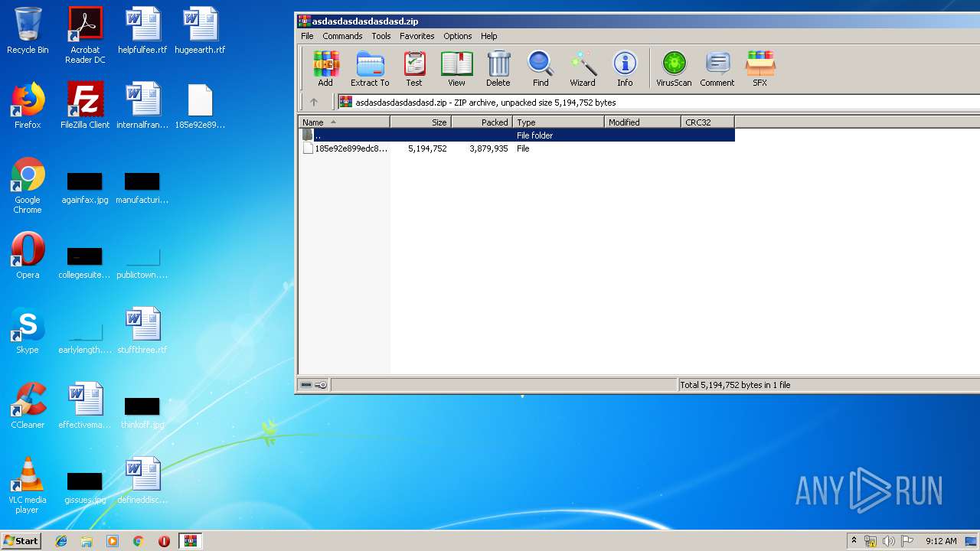
Task: Click the drive/key status bar icon
Action: 314,385
